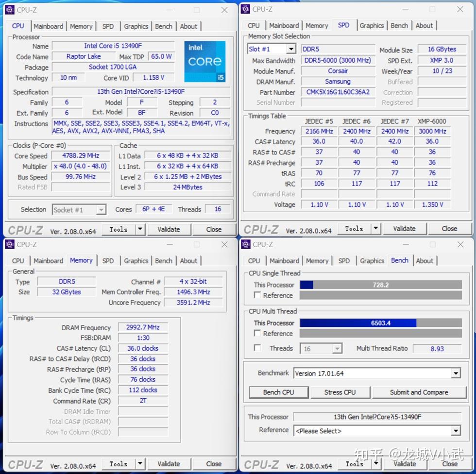The width and height of the screenshot is (476, 474).
Task: Click single thread Reference progress bar
Action: point(381,295)
